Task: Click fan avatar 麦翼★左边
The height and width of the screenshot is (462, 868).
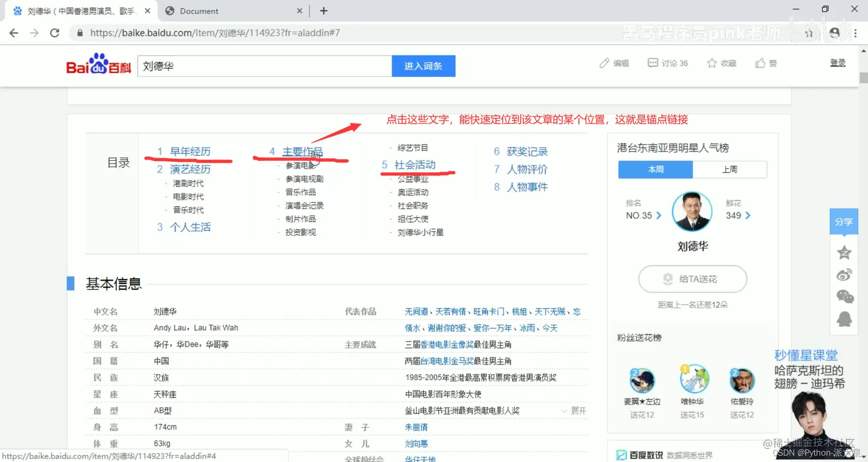Action: (x=642, y=381)
